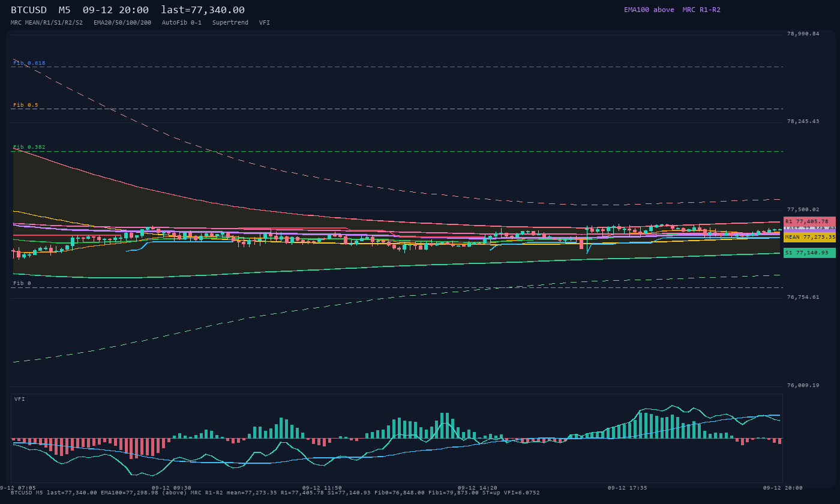Click the 78,245.43 price axis label
The width and height of the screenshot is (840, 504).
tap(803, 121)
